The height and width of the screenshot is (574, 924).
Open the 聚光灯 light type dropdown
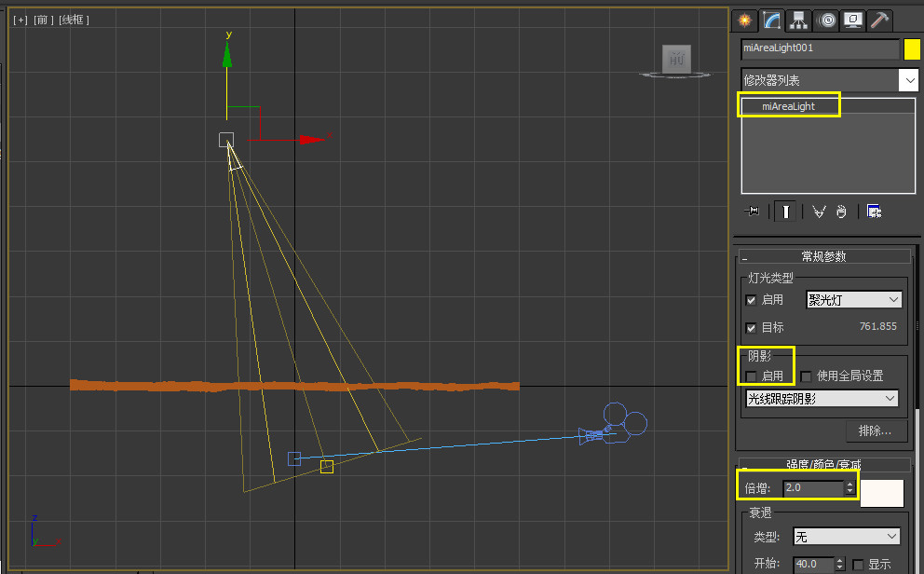coord(853,300)
